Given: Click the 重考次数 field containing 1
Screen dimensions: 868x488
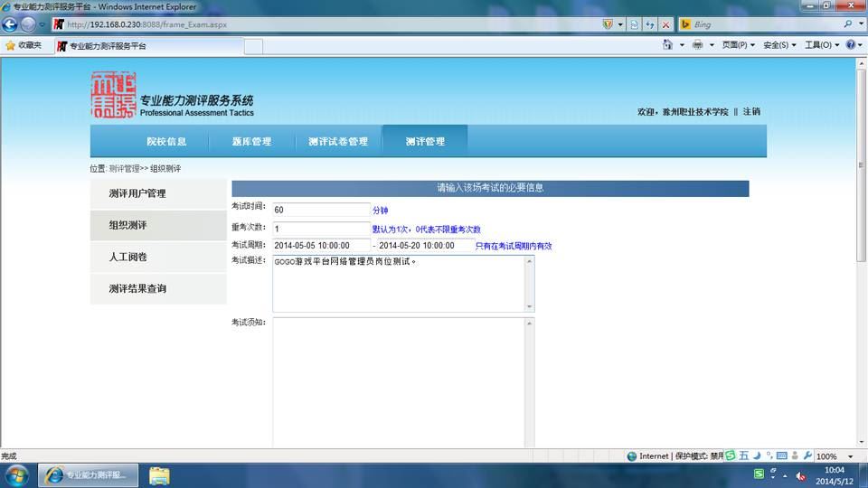Looking at the screenshot, I should (x=321, y=229).
